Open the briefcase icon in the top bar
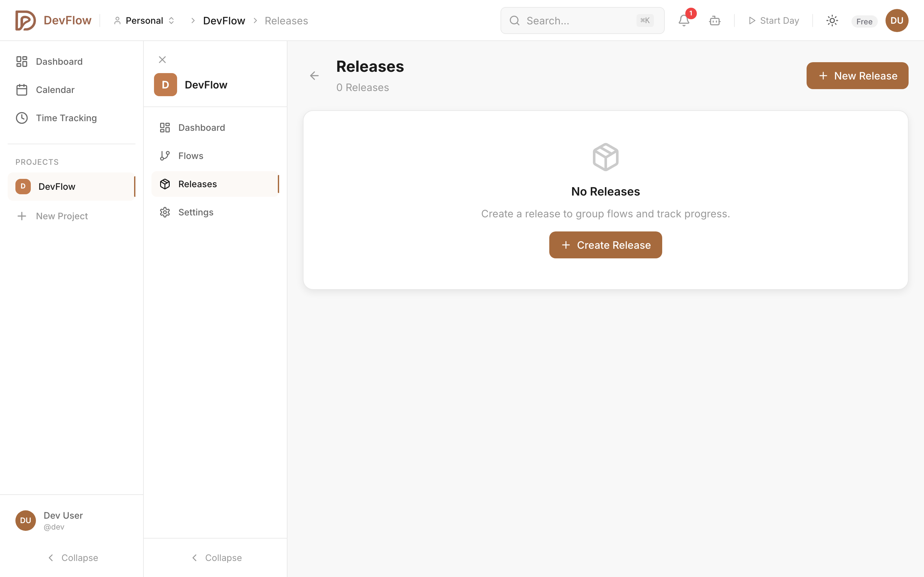This screenshot has height=577, width=924. [x=714, y=21]
